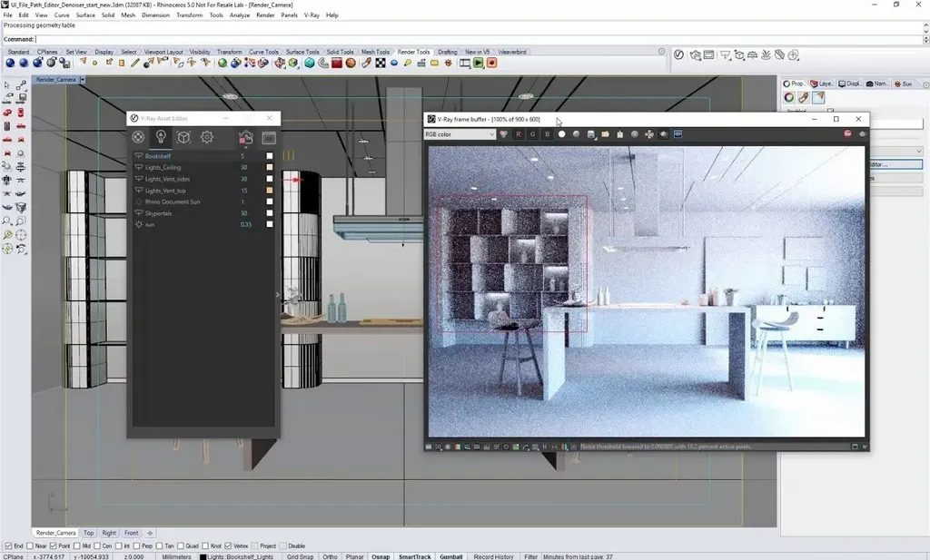Select the Lights lightbulb icon in Asset Editor
The height and width of the screenshot is (560, 930).
coord(160,137)
